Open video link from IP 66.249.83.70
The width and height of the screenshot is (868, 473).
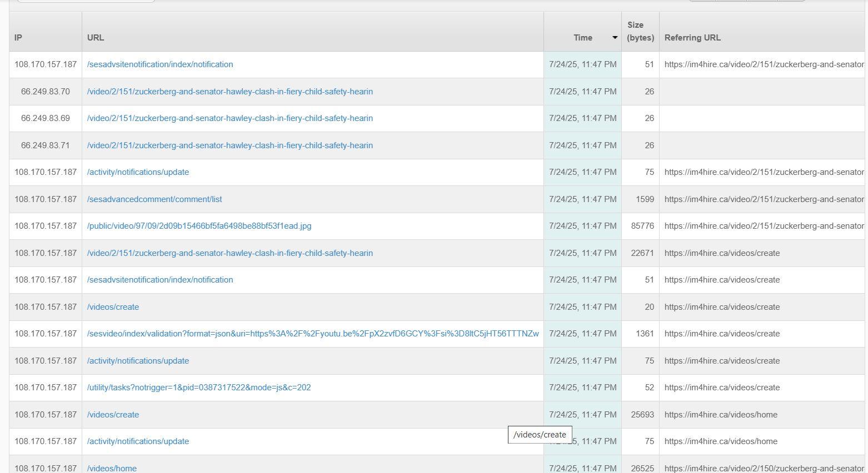[230, 92]
